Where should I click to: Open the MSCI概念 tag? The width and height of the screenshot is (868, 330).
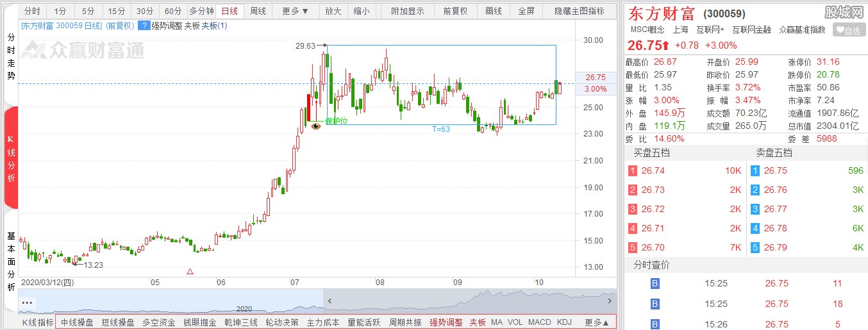click(647, 29)
